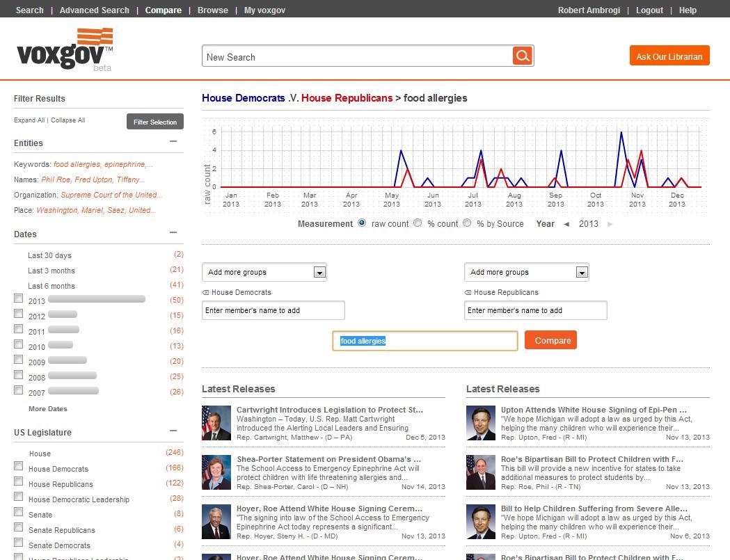Select the % count measurement
This screenshot has width=730, height=560.
418,223
